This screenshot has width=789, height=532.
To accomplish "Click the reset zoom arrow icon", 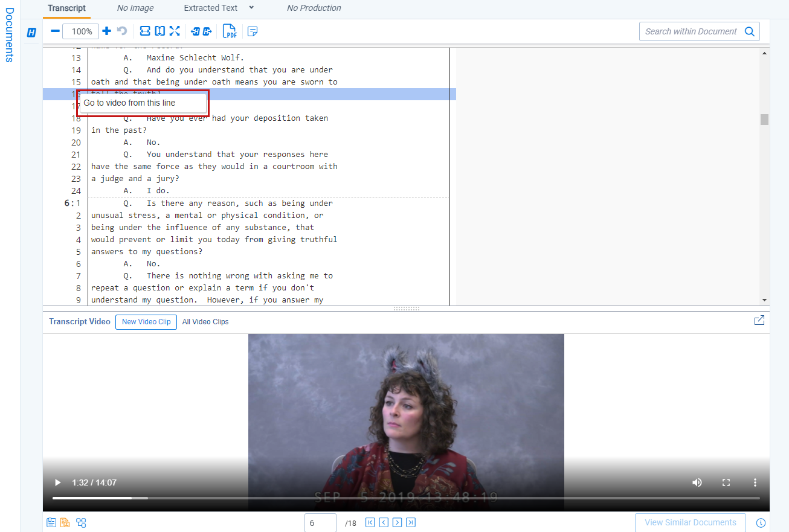I will (122, 31).
